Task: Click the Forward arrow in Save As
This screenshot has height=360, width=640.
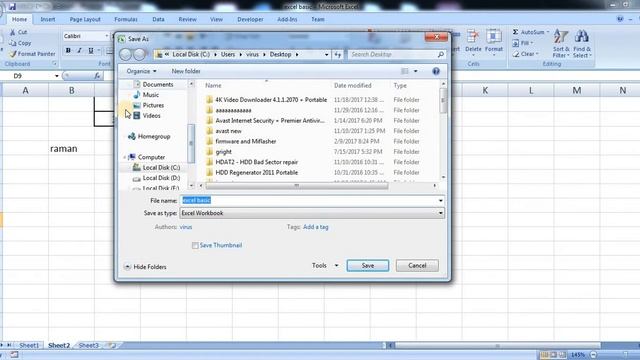Action: [x=139, y=54]
